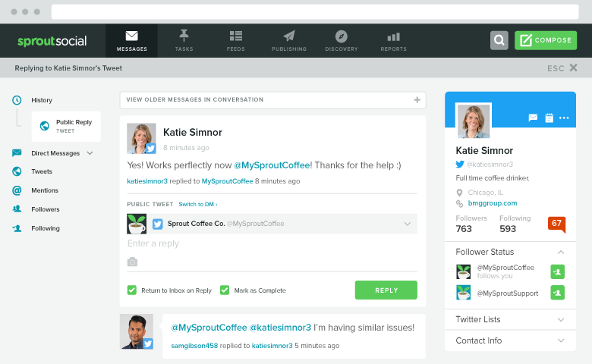This screenshot has height=364, width=592.
Task: View the Reports tab
Action: click(x=393, y=41)
